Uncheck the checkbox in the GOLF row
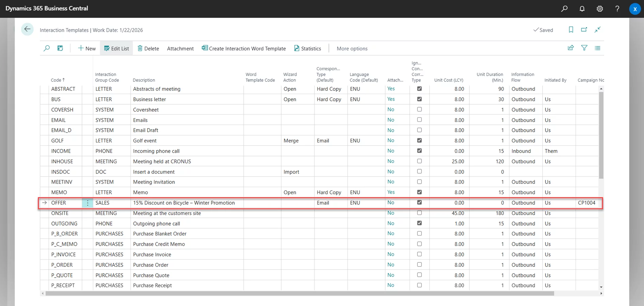644x306 pixels. [419, 140]
